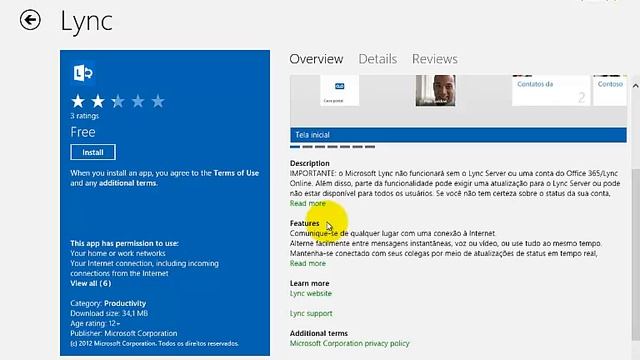Click 'Download size: 34,1 MB' text
The height and width of the screenshot is (360, 640).
coord(109,313)
